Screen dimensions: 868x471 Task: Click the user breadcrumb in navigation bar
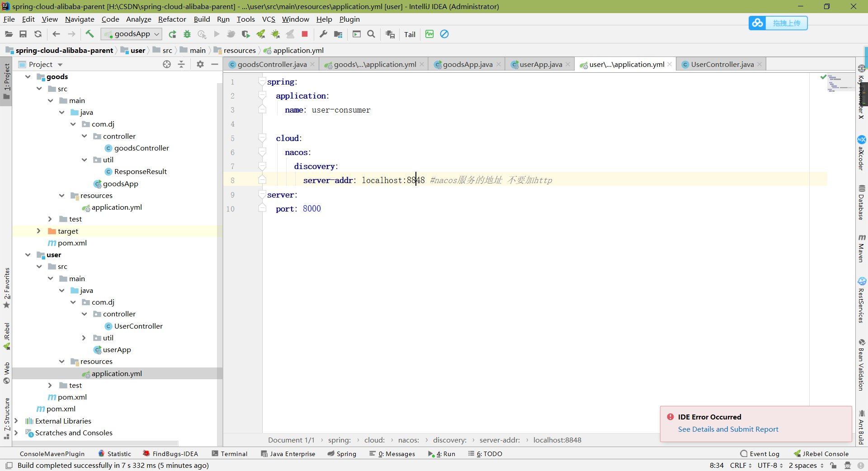(x=133, y=50)
